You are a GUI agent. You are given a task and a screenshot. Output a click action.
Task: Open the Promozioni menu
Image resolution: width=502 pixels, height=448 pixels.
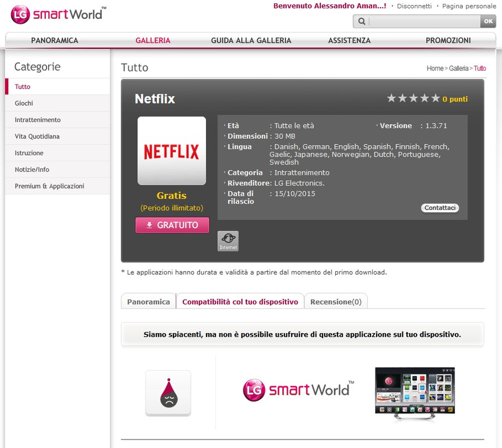pos(448,40)
